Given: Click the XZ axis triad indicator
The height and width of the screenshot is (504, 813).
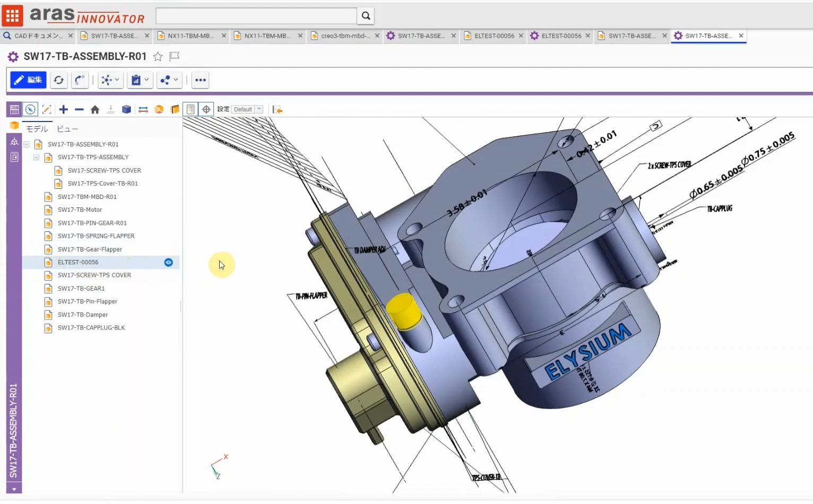Looking at the screenshot, I should click(220, 467).
